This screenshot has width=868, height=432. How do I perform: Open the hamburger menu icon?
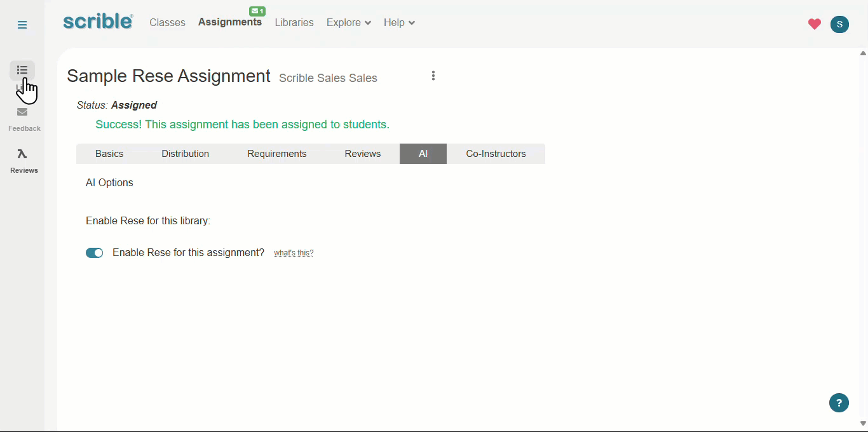[22, 25]
